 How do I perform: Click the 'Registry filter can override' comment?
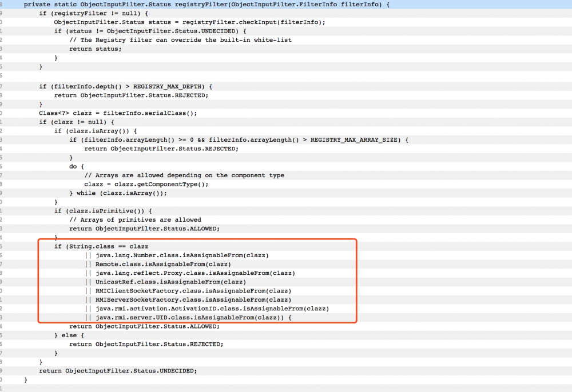click(x=181, y=40)
